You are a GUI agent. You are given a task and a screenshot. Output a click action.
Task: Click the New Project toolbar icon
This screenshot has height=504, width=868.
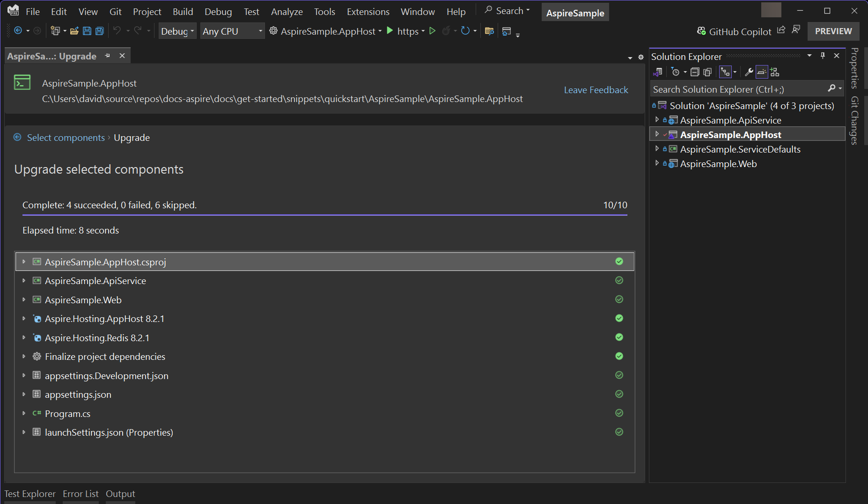coord(55,31)
